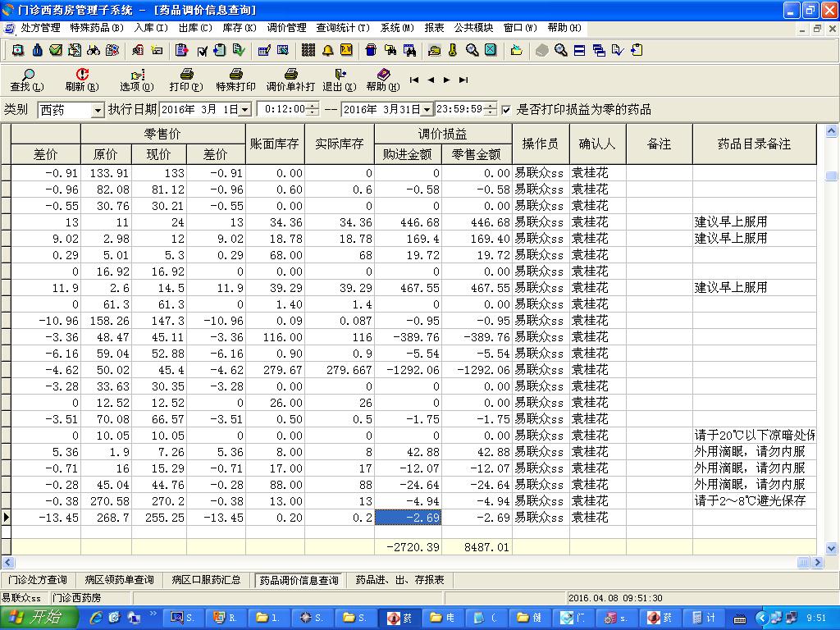Click the horizontal scrollbar right arrow

point(818,563)
